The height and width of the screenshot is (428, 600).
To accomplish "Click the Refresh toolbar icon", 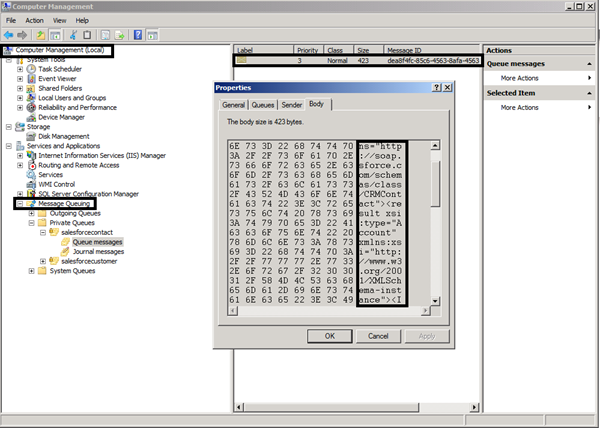I will 105,35.
